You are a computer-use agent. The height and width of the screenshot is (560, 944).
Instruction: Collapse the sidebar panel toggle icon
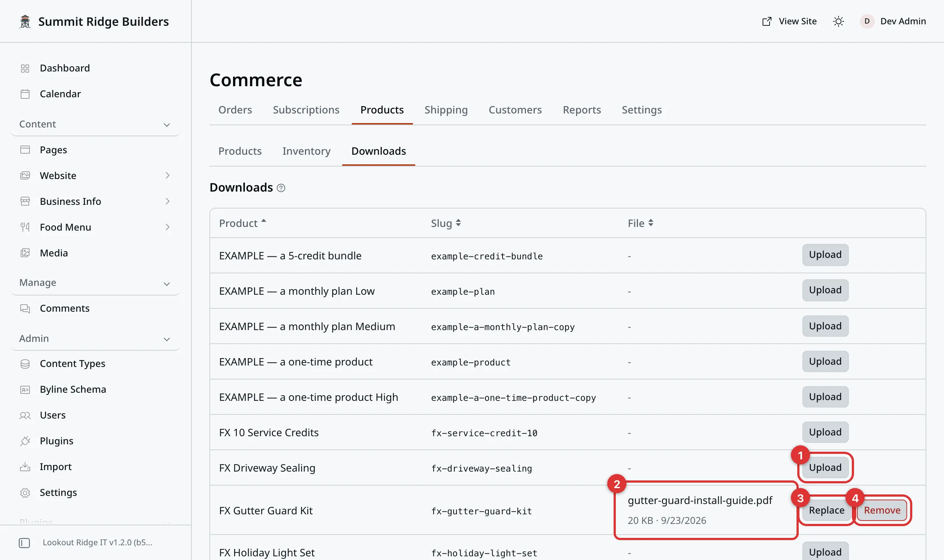[x=25, y=543]
